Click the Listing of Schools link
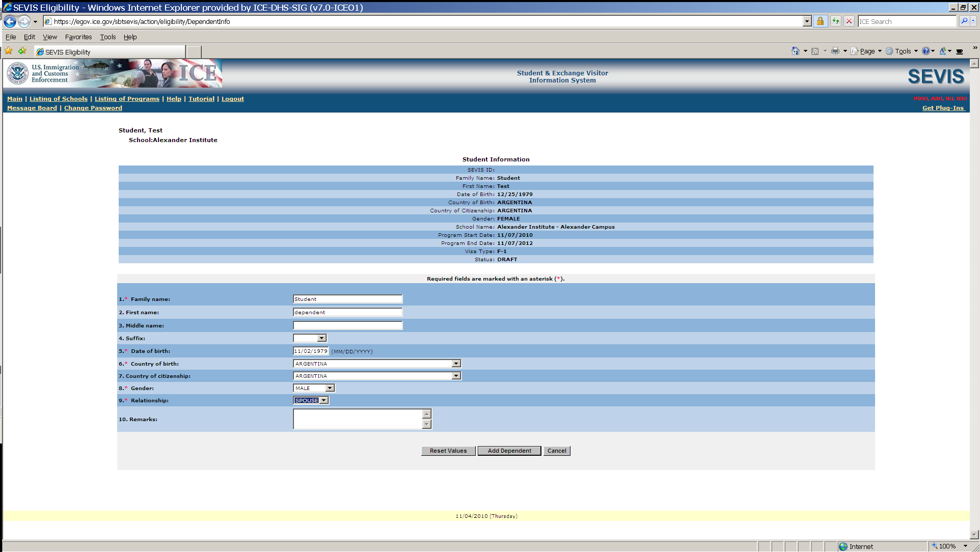This screenshot has width=980, height=552. (x=59, y=99)
